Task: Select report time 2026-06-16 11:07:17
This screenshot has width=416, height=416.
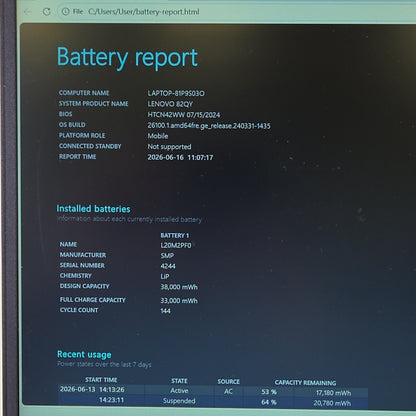Action: (180, 157)
